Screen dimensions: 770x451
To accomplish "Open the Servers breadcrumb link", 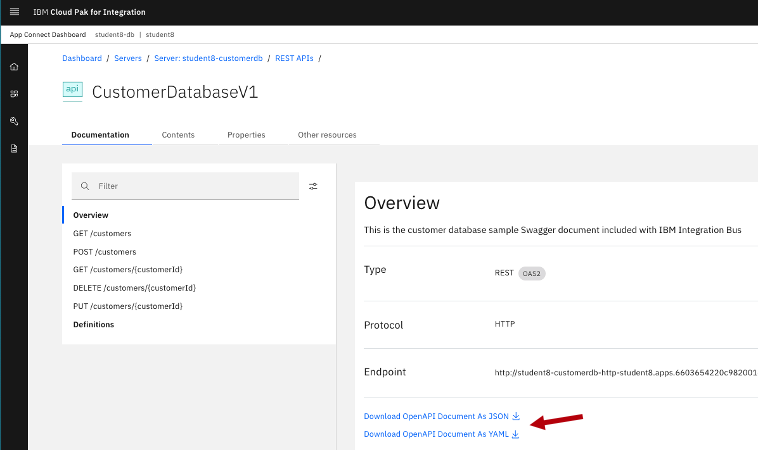I will 128,58.
